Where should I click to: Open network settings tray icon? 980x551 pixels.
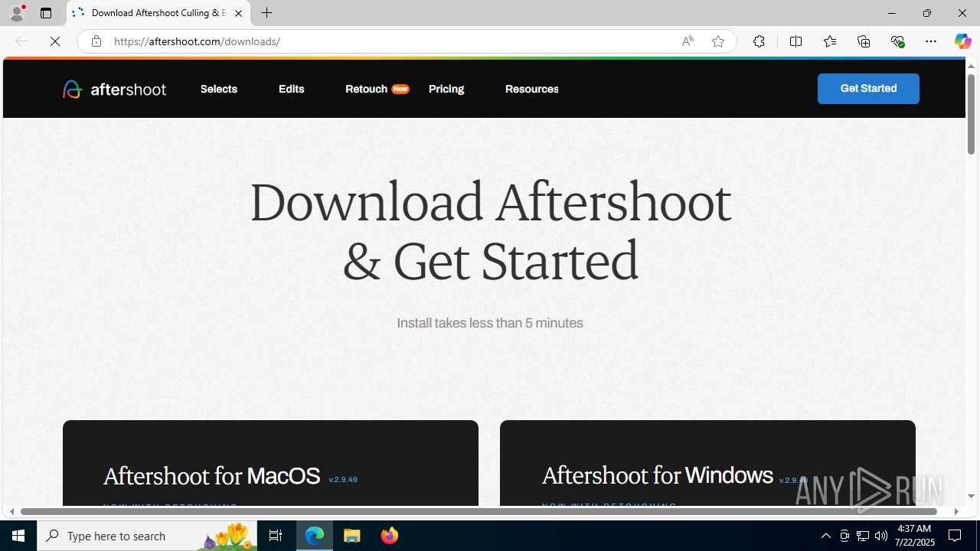click(862, 536)
